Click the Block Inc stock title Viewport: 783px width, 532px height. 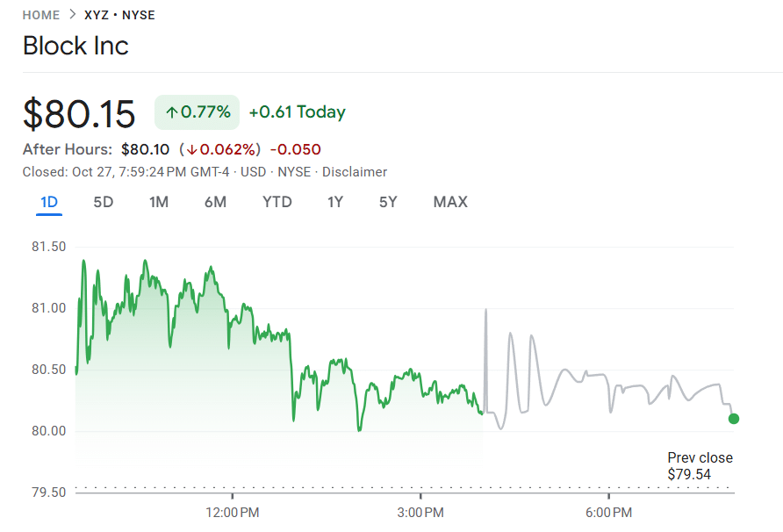75,46
